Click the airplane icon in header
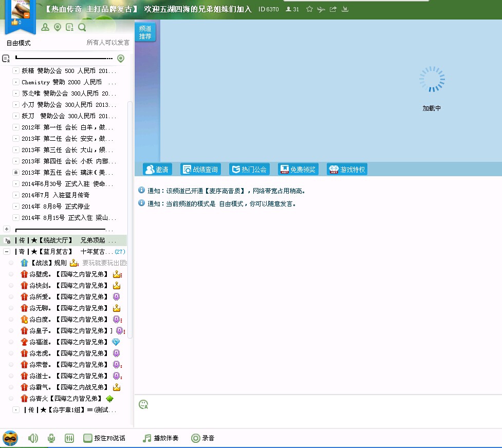 coord(321,9)
